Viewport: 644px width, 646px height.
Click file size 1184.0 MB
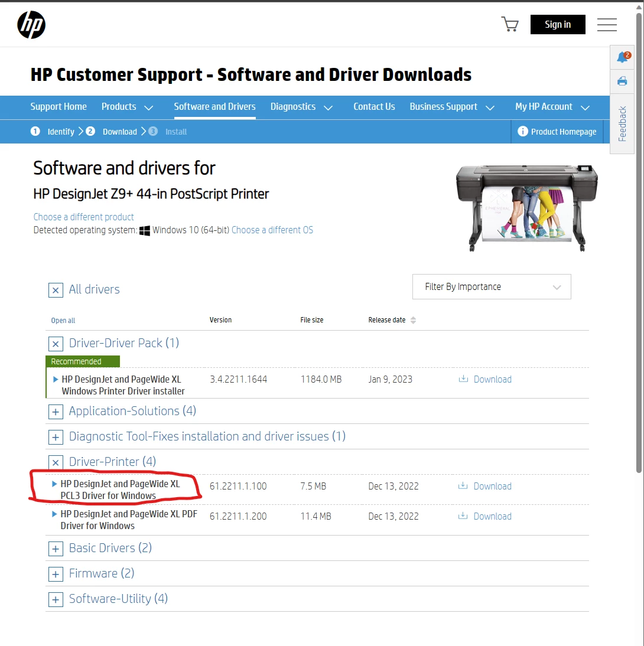[321, 379]
